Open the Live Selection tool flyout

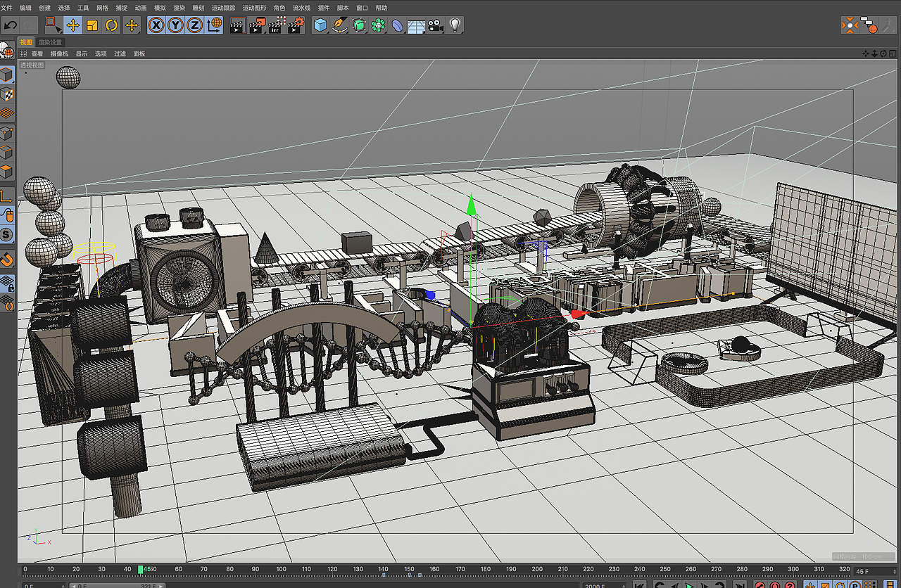[53, 25]
